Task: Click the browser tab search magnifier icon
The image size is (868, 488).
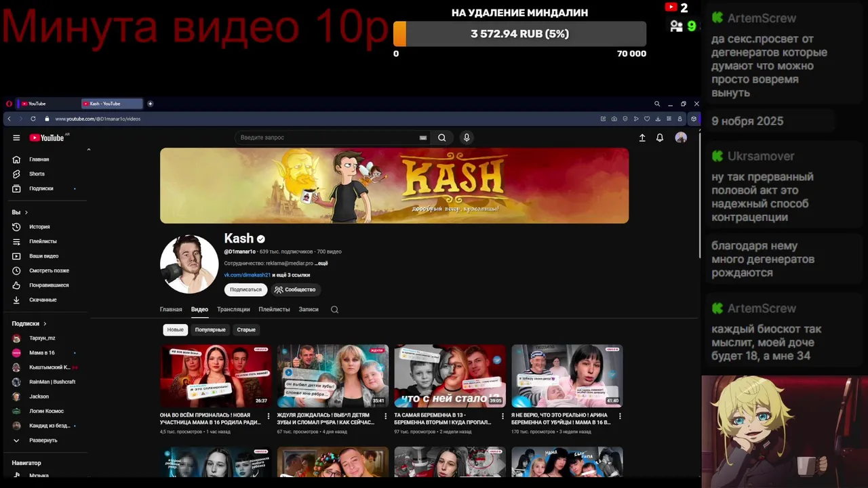Action: pyautogui.click(x=657, y=104)
